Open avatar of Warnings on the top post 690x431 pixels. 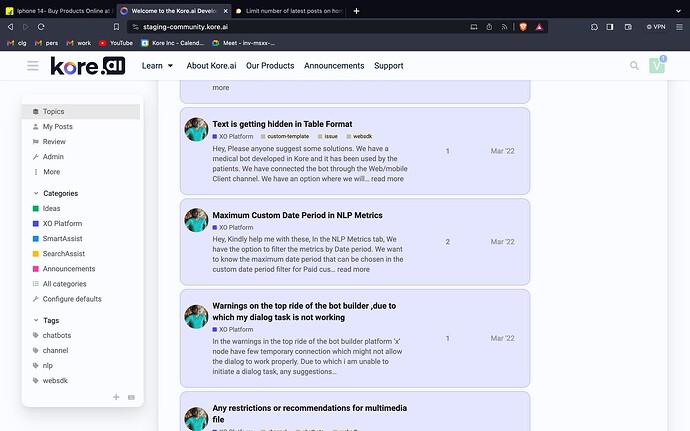point(196,317)
